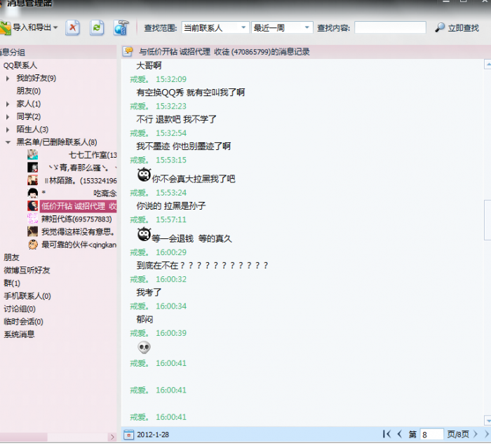Open the calendar icon beside 2012-1-28
491x448 pixels.
coord(128,435)
